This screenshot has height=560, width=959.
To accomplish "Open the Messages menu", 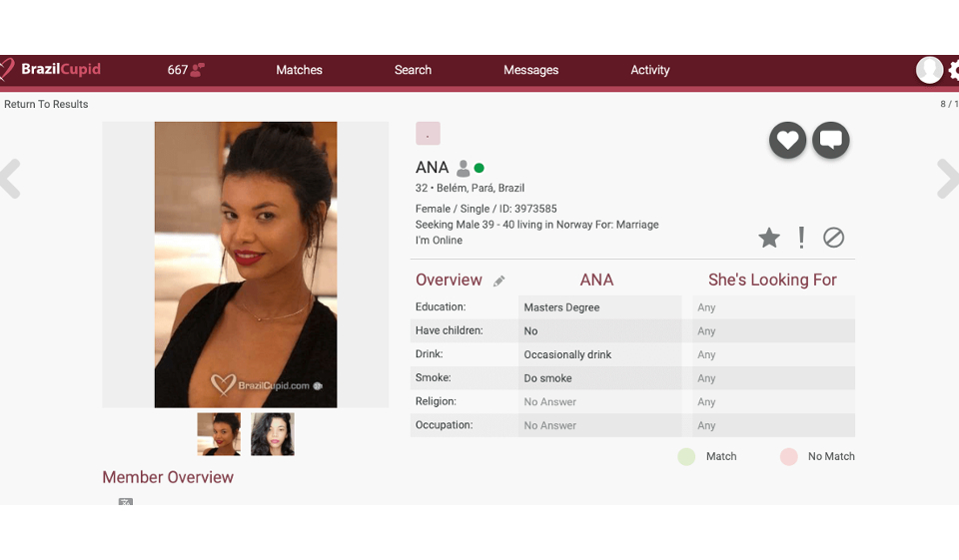I will point(530,70).
